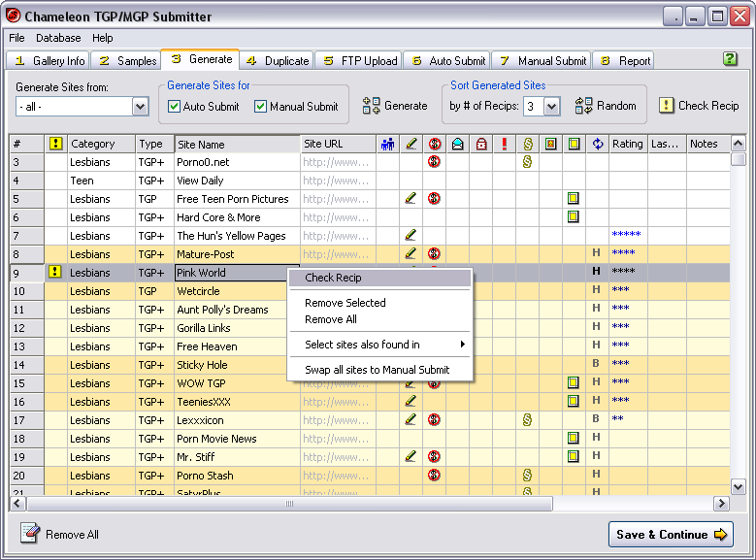
Task: Click yellow square icon in Porn Movie News row
Action: [573, 438]
